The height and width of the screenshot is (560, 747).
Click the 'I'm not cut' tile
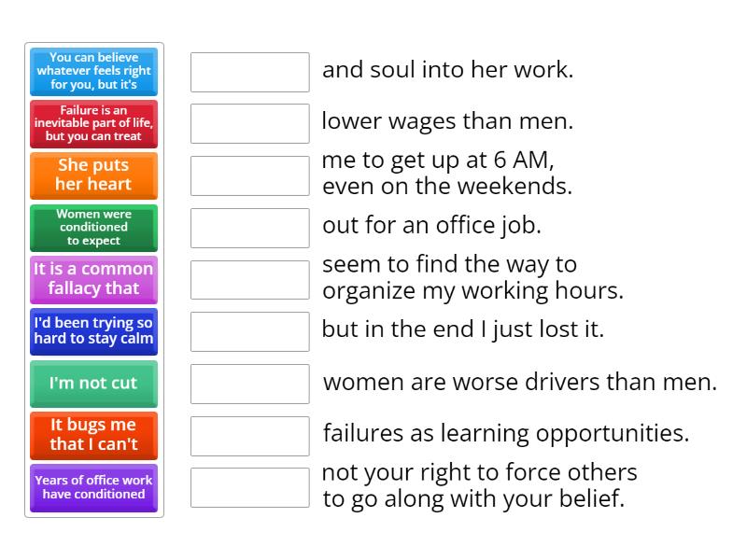click(92, 384)
